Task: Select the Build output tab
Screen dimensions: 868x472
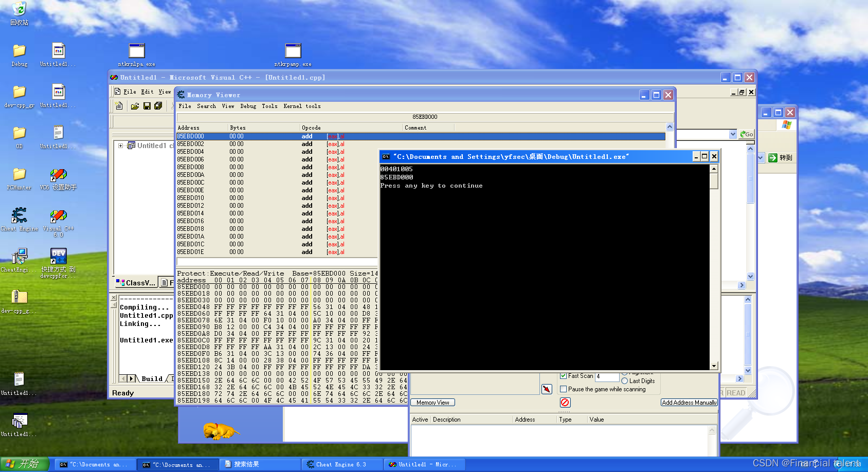Action: click(152, 378)
